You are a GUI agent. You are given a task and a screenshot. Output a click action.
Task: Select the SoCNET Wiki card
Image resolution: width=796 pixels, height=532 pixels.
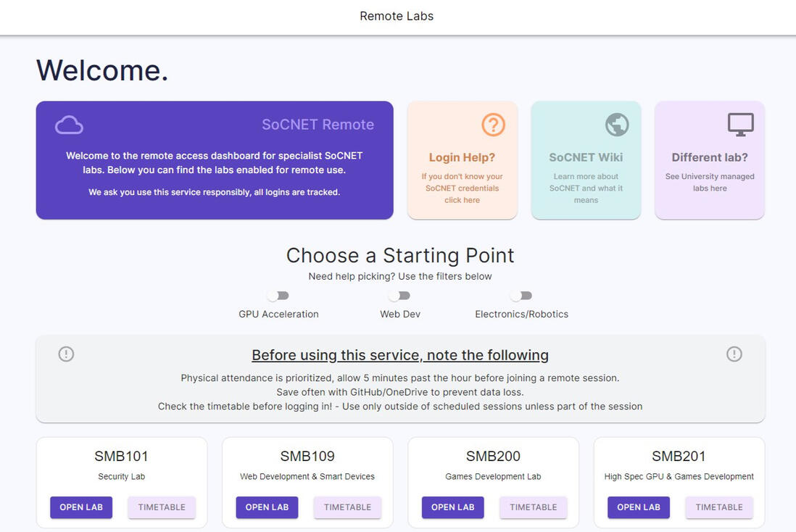586,159
